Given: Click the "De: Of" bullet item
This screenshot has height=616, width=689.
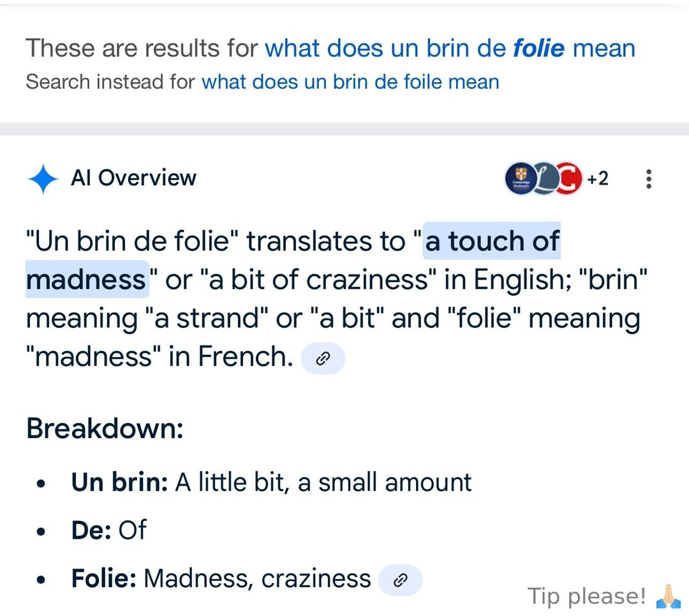Looking at the screenshot, I should 108,530.
